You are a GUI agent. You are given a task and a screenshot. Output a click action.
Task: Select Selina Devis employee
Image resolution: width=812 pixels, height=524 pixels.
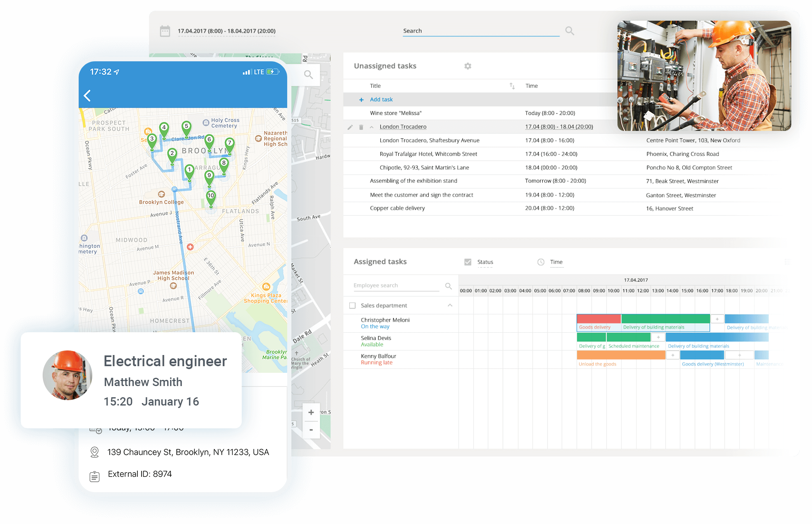coord(376,338)
